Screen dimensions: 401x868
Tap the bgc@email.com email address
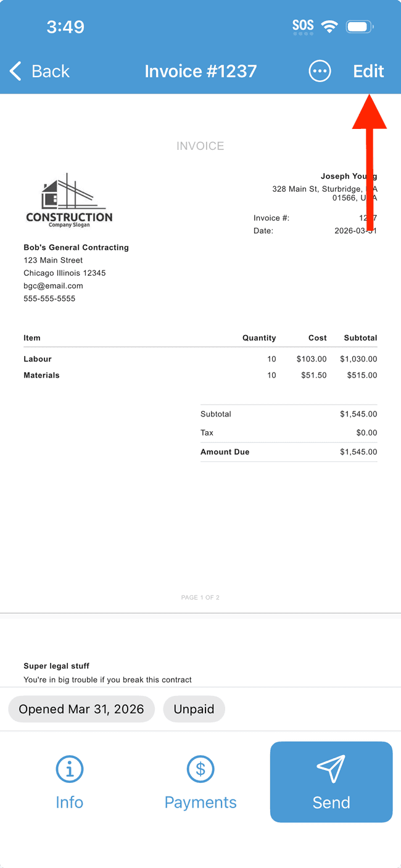coord(53,286)
